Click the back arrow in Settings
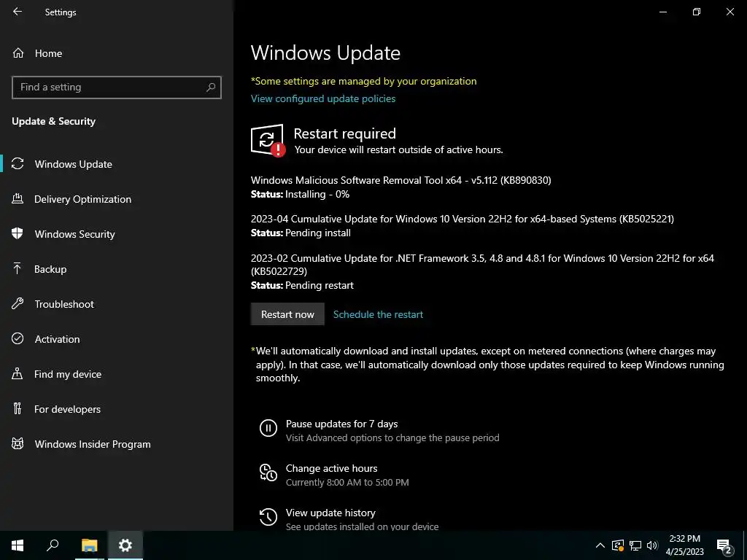The width and height of the screenshot is (747, 560). (x=18, y=12)
